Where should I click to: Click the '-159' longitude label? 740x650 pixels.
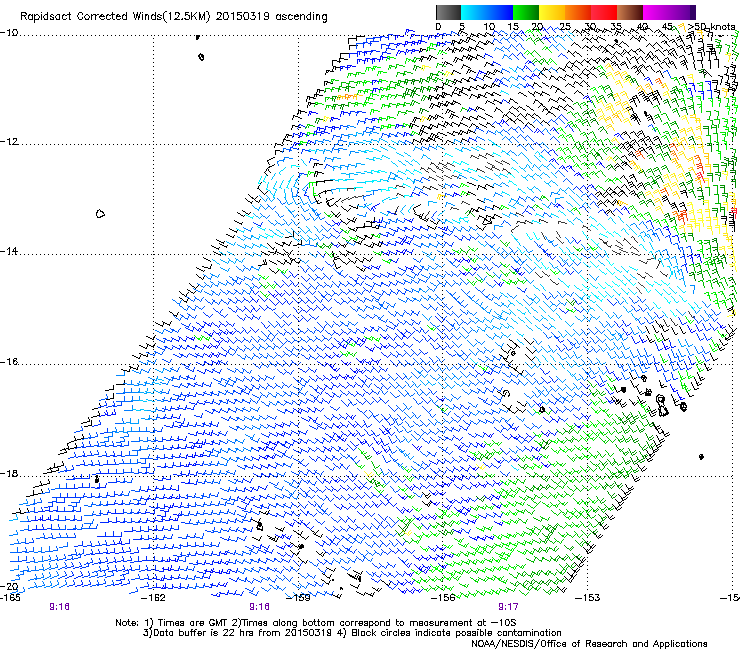tap(298, 598)
